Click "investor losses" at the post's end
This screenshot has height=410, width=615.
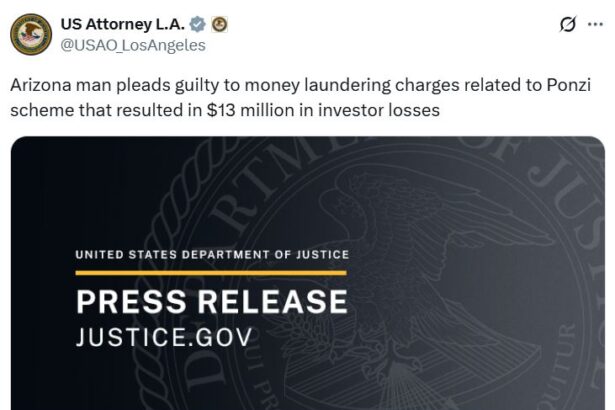pos(380,110)
